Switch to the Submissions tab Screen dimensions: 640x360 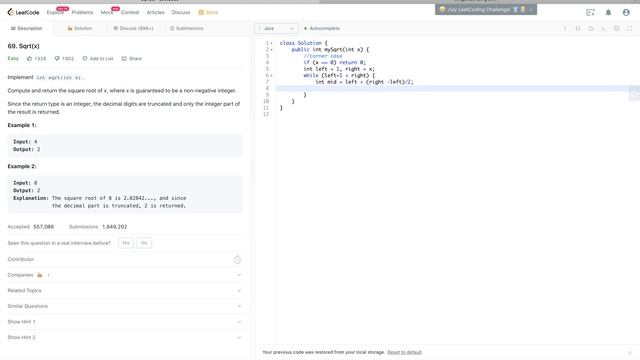tap(187, 29)
